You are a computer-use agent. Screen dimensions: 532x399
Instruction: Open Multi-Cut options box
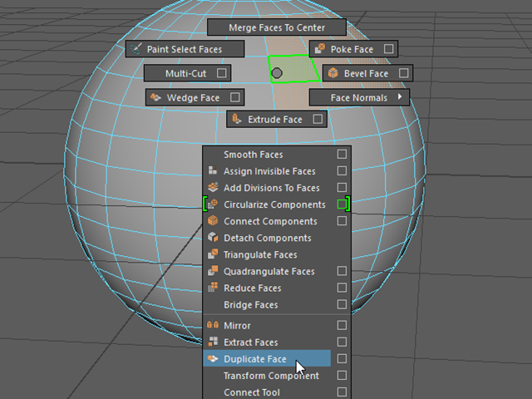click(222, 73)
